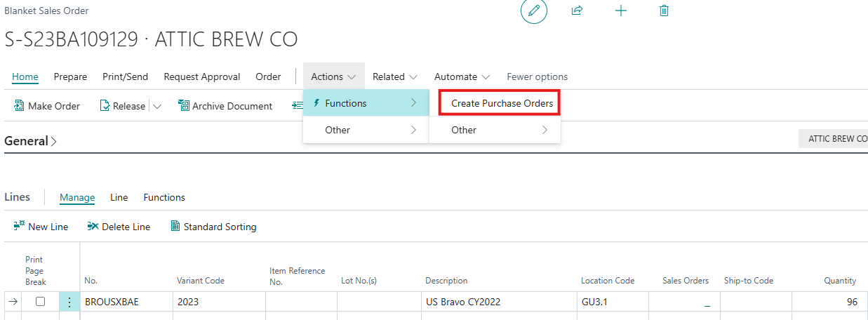Click the Archive Document icon
Image resolution: width=868 pixels, height=320 pixels.
(x=184, y=106)
